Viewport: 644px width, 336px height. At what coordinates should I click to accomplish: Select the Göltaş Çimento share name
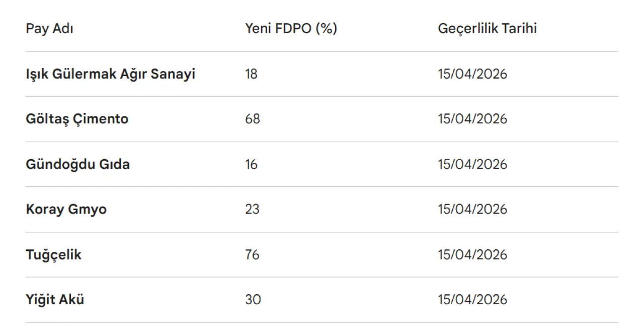point(77,119)
